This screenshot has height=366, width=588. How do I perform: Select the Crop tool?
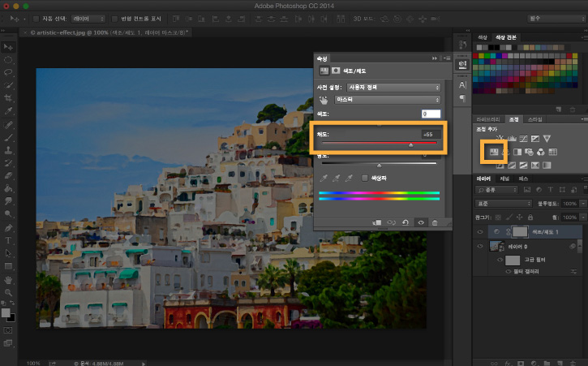pos(8,98)
